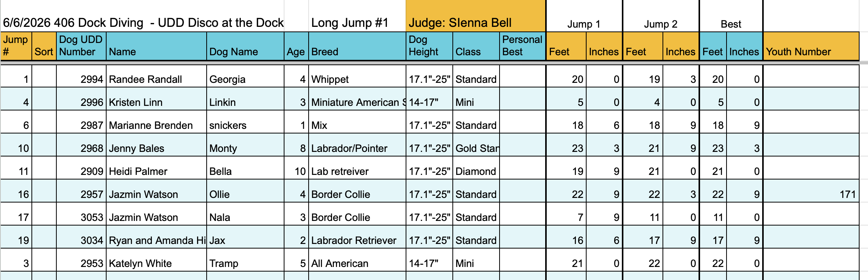
Task: Select Marianne Brenden's name cell
Action: coord(156,122)
